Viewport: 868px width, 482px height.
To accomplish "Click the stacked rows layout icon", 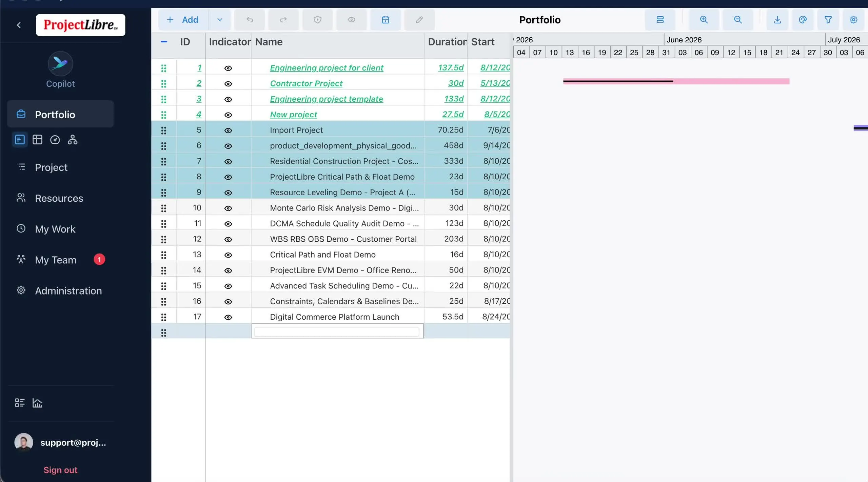I will (x=660, y=20).
